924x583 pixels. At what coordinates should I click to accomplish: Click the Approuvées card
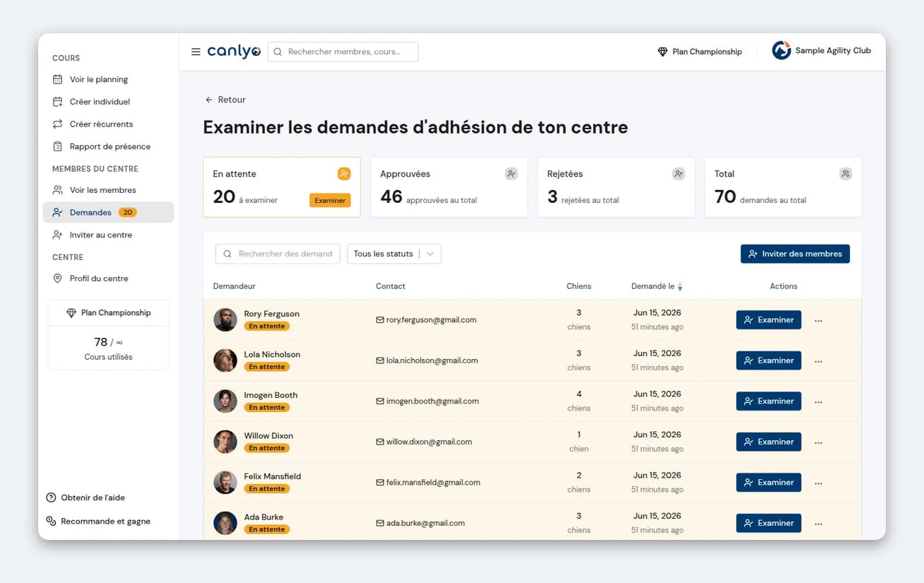click(449, 187)
